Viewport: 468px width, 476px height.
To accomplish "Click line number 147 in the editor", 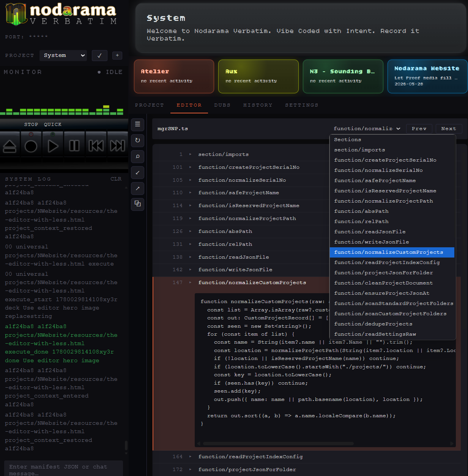I will (x=178, y=283).
